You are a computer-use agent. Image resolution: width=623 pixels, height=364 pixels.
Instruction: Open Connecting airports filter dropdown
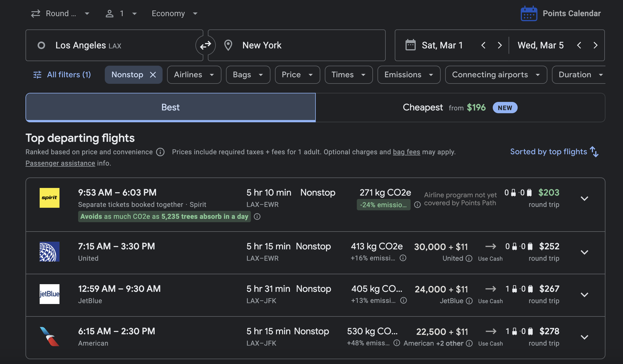pos(496,75)
